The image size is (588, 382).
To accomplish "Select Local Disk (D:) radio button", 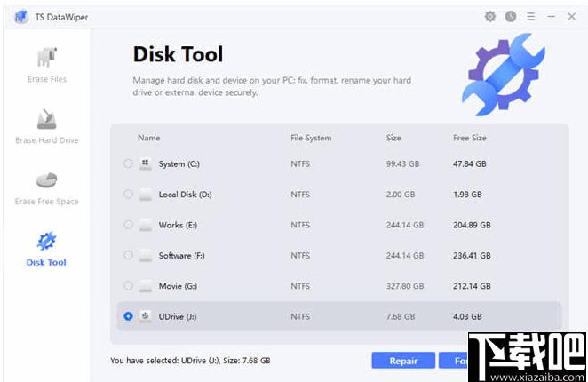I will coord(128,194).
